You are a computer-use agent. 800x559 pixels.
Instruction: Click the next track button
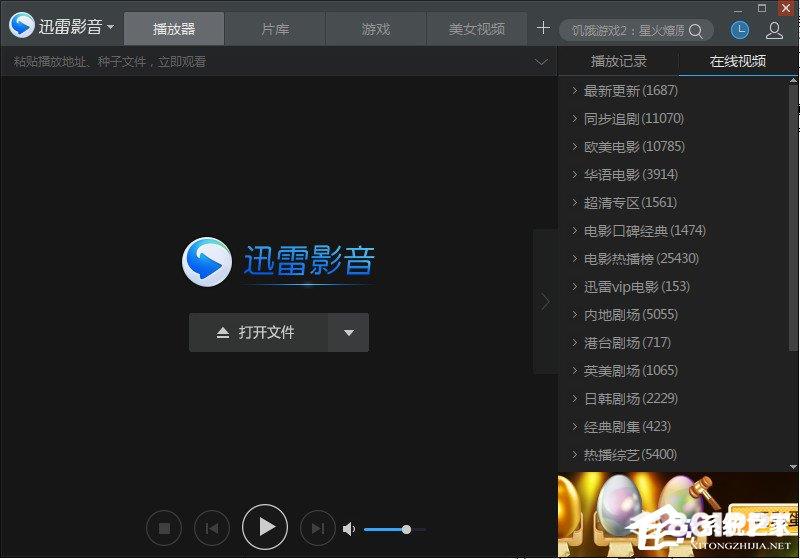[318, 528]
